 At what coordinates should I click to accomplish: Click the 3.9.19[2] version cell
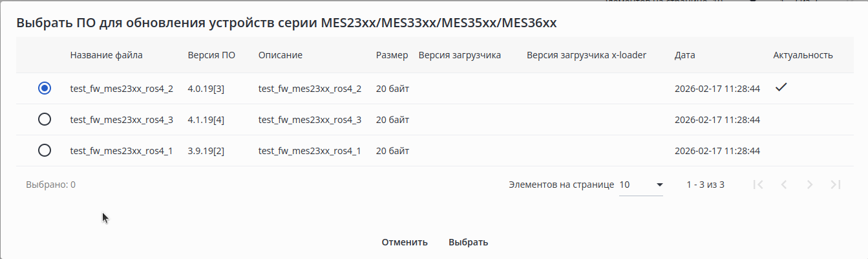206,151
